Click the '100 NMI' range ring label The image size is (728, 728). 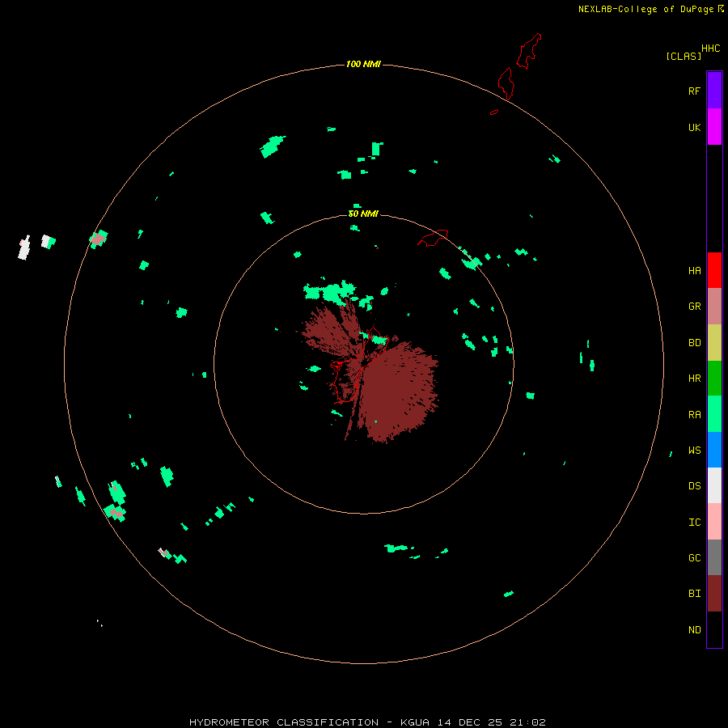[x=363, y=64]
